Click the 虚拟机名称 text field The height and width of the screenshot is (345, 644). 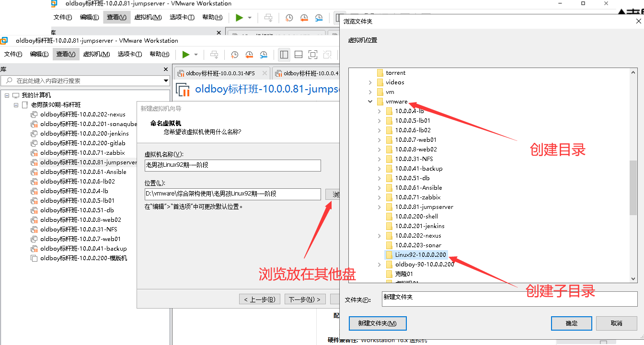tap(232, 165)
